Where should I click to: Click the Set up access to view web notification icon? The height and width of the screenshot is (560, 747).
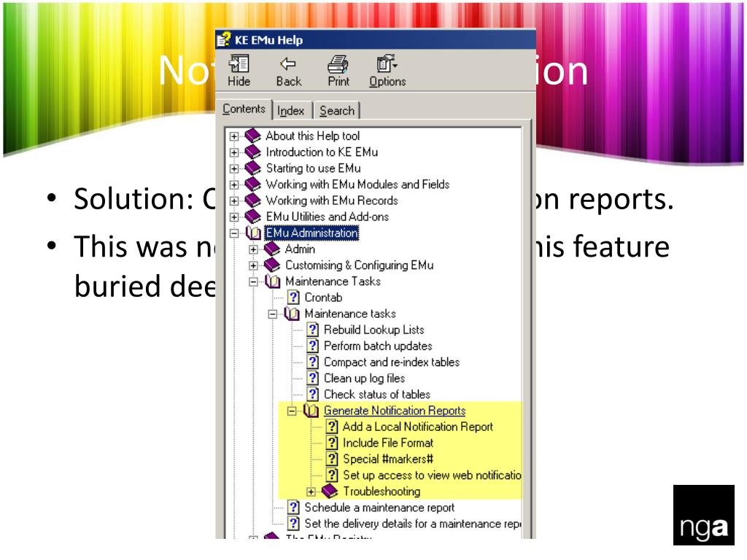(332, 475)
